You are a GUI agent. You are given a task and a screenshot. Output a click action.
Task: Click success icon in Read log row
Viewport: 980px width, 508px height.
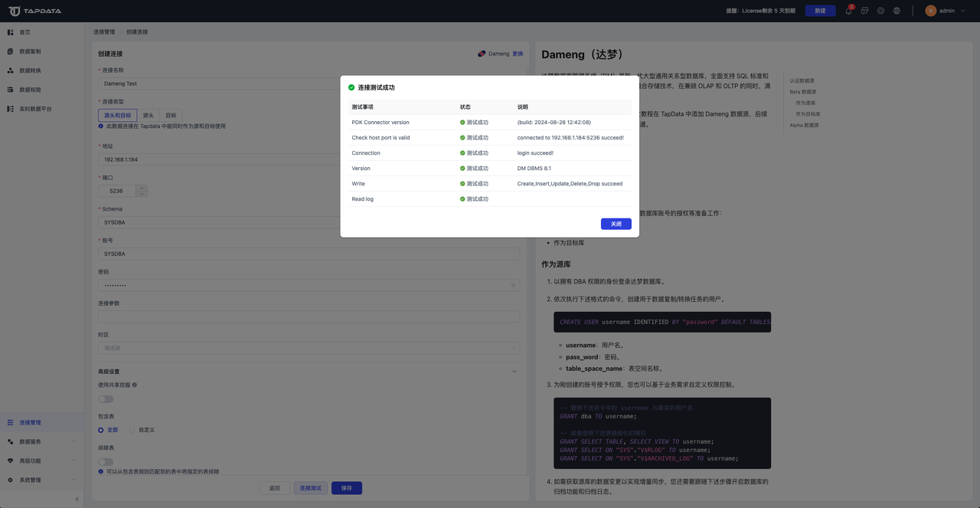[x=462, y=199]
